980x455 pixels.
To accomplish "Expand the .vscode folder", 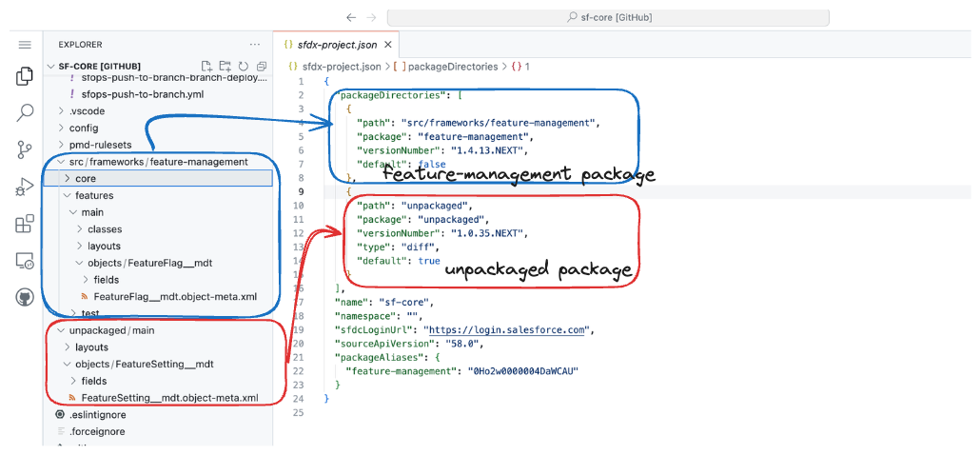I will click(x=87, y=111).
